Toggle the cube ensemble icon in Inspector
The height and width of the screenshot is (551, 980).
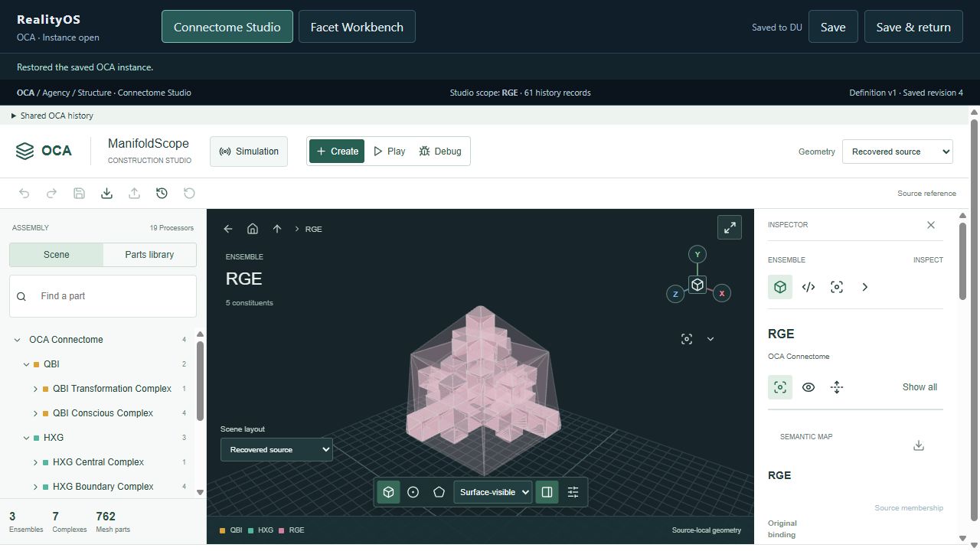tap(780, 287)
